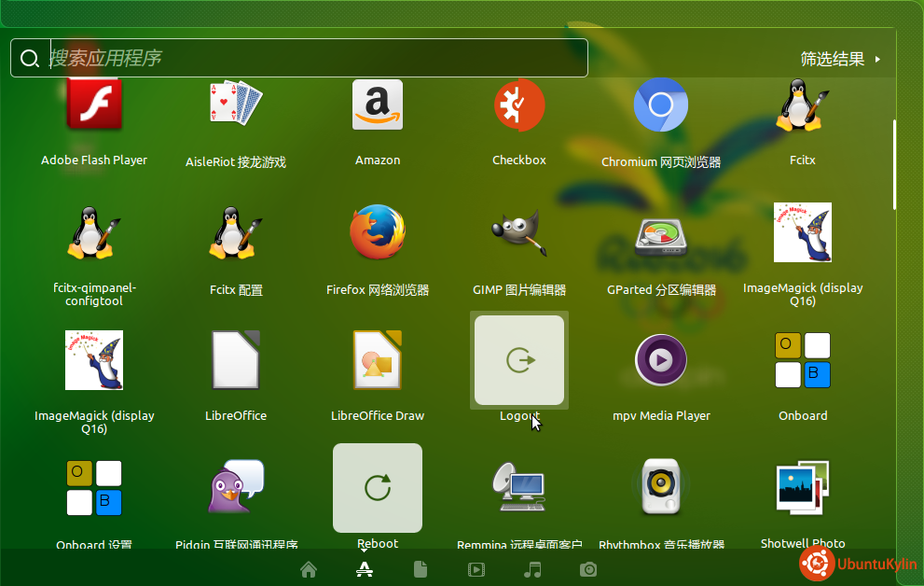This screenshot has height=586, width=924.
Task: Launch Firefox web browser
Action: tap(378, 233)
